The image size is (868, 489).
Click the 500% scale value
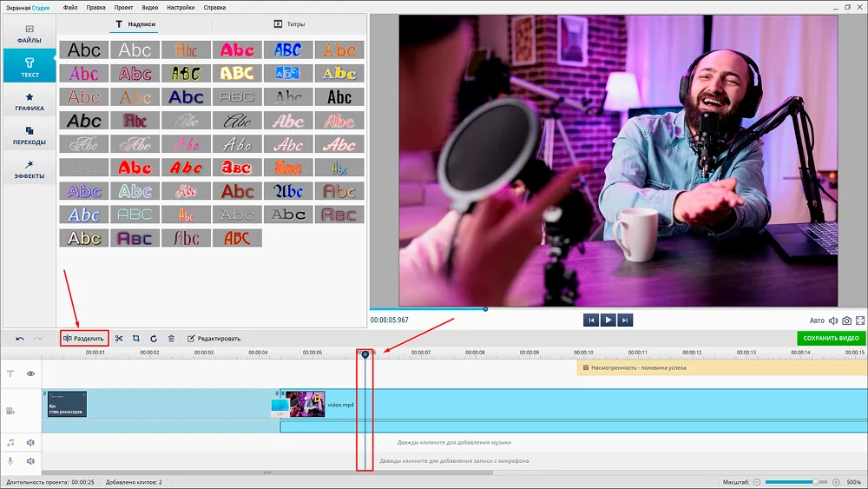pyautogui.click(x=854, y=482)
